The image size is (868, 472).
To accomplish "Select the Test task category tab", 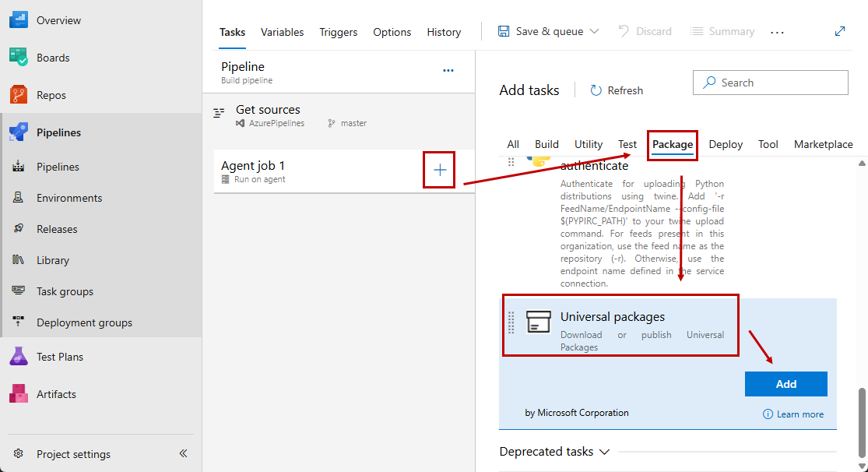I will [627, 144].
